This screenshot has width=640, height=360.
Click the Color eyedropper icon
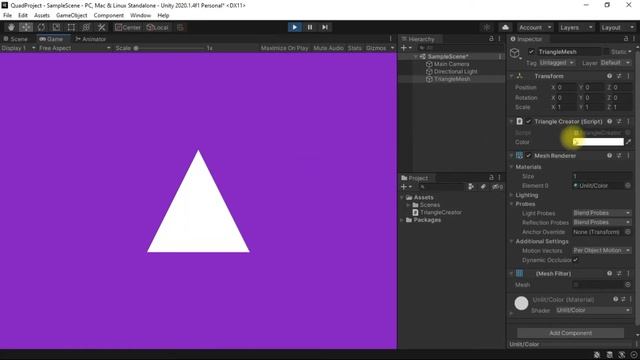[629, 142]
